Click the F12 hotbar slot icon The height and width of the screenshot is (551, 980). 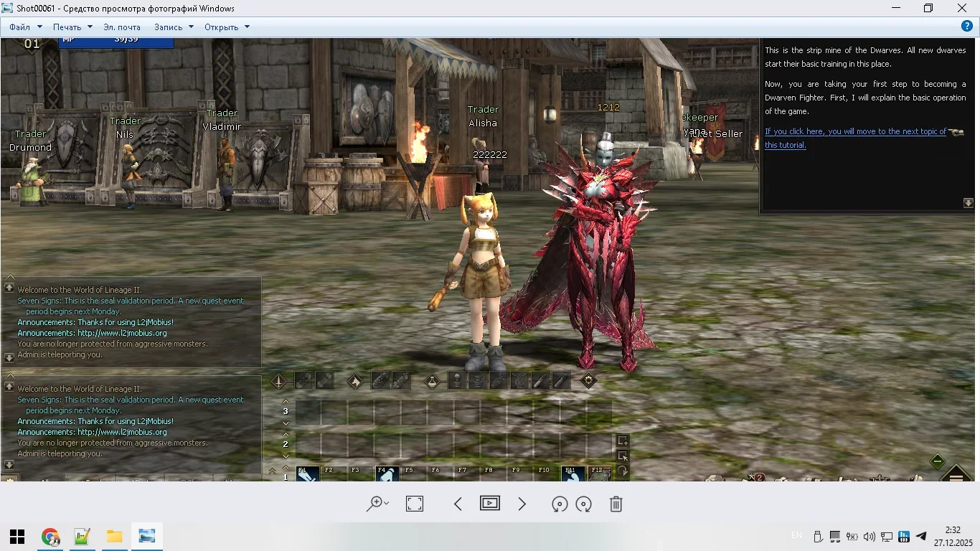point(599,474)
